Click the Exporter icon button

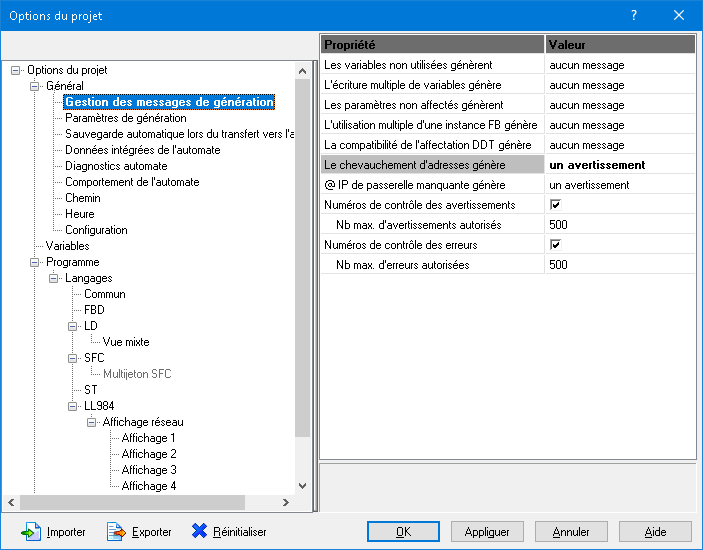coord(116,532)
